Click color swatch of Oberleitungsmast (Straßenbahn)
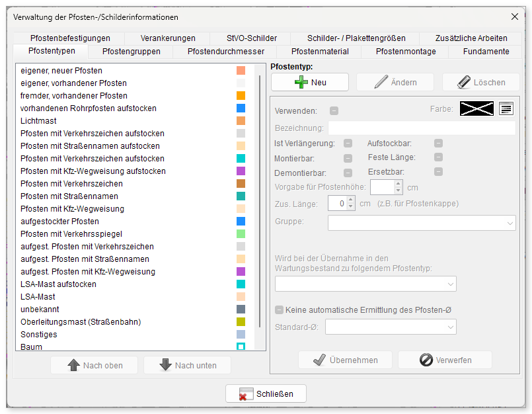The height and width of the screenshot is (414, 532). (x=241, y=321)
